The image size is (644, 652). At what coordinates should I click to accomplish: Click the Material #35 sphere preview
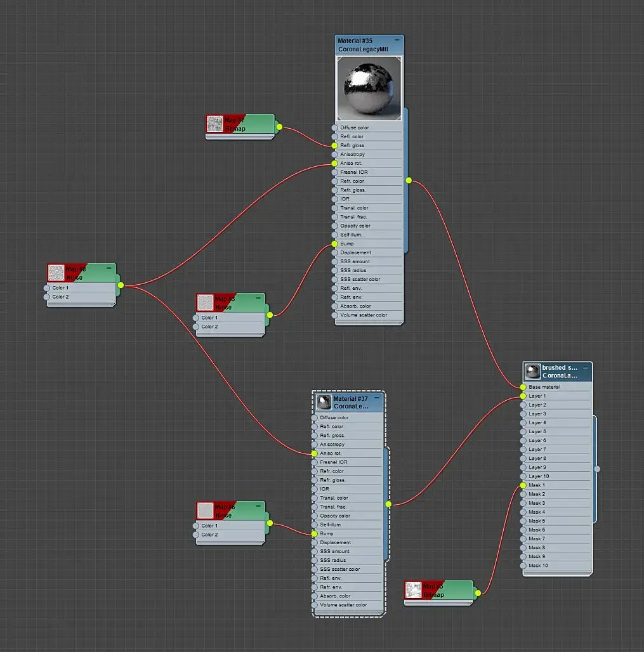tap(369, 89)
